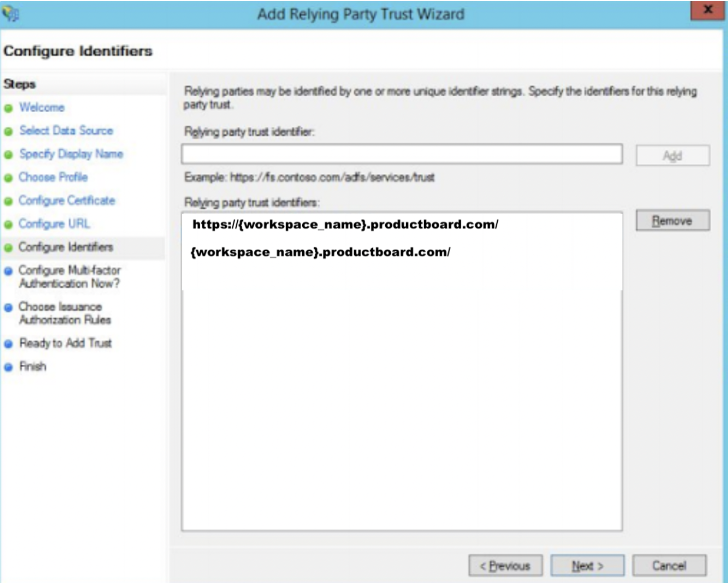Click the Remove button

[x=672, y=220]
